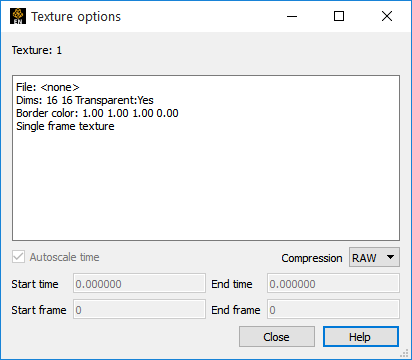This screenshot has width=412, height=360.
Task: Toggle the Autoscale time checkbox
Action: (x=18, y=257)
